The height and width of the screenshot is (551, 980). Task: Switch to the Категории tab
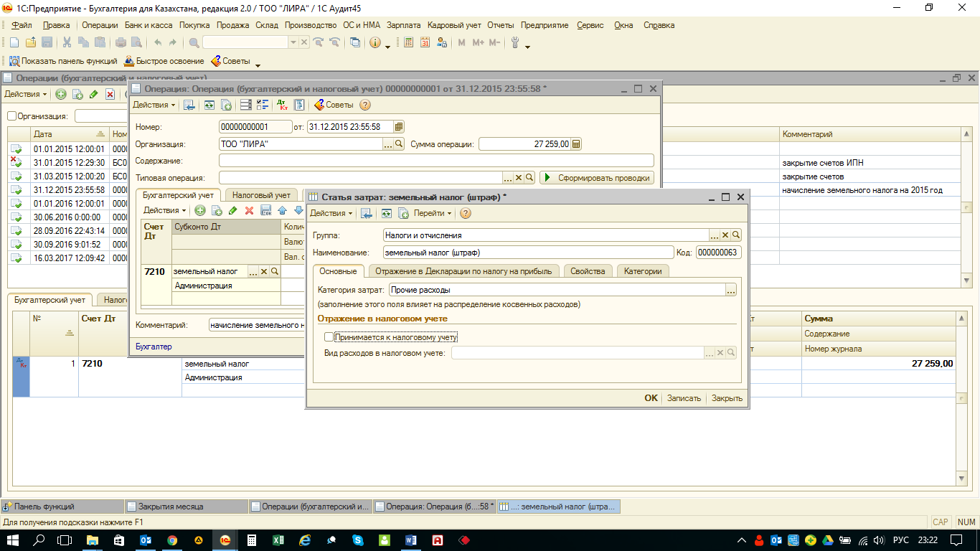click(643, 270)
